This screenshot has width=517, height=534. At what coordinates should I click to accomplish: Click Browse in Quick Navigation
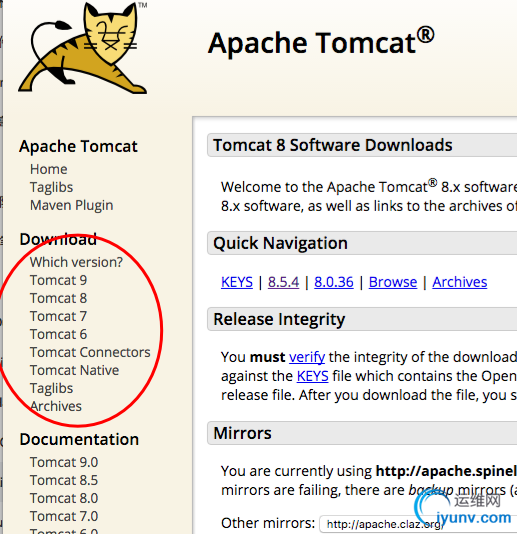(393, 282)
